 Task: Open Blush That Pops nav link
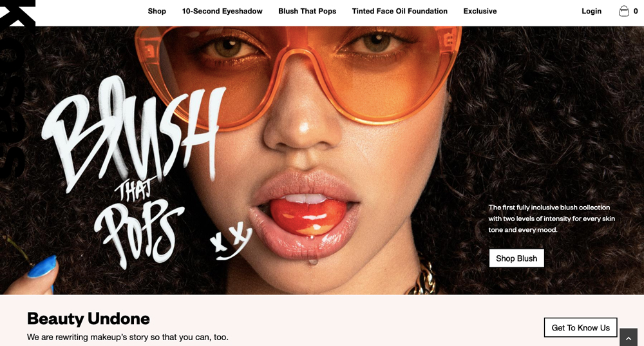coord(307,11)
